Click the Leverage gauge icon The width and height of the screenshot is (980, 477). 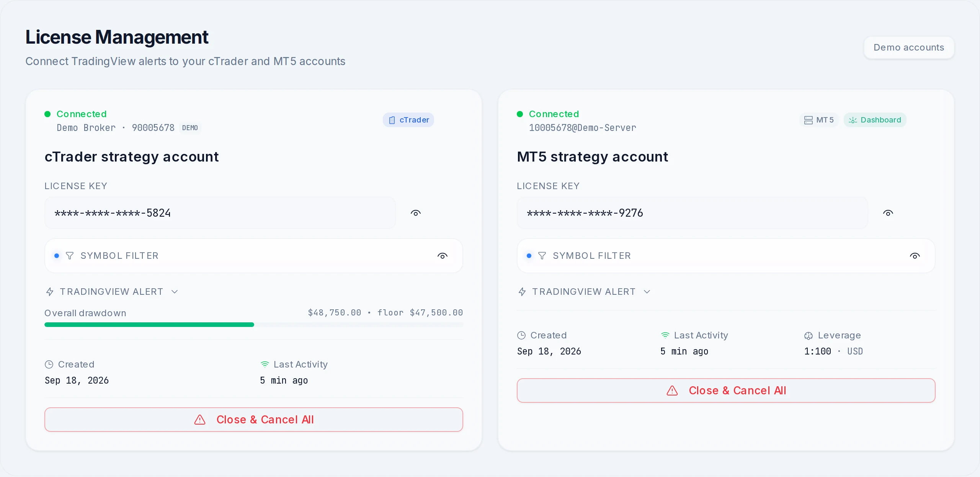click(808, 336)
